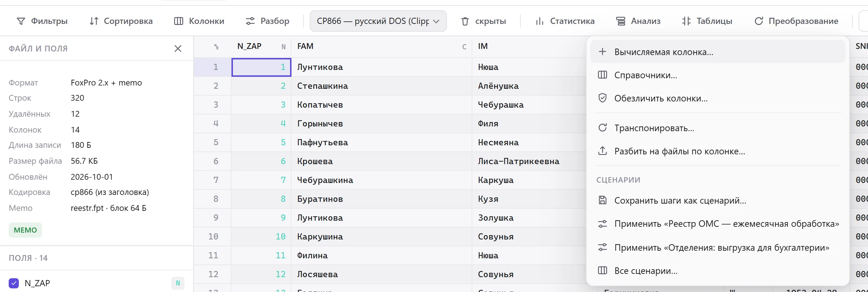
Task: Open the Фильтры filter panel
Action: pos(42,21)
